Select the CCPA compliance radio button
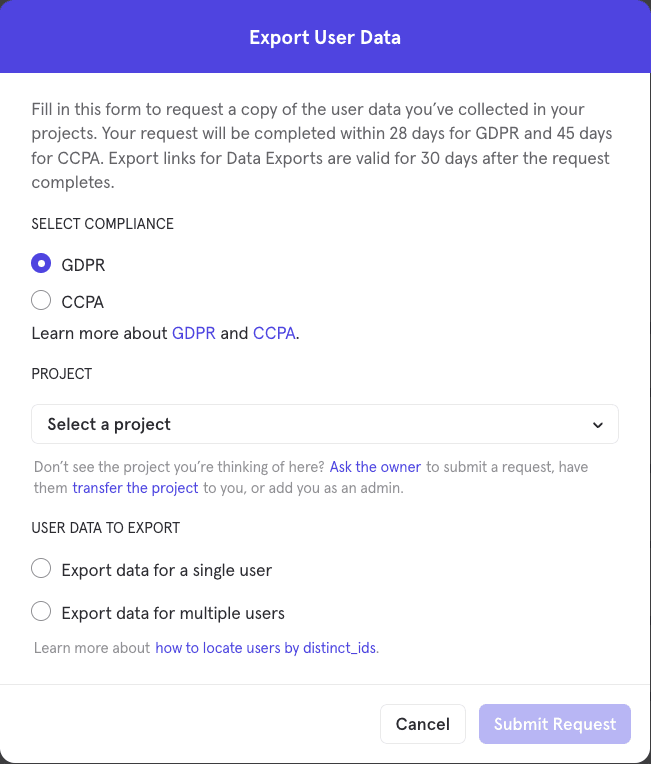651x764 pixels. point(41,301)
